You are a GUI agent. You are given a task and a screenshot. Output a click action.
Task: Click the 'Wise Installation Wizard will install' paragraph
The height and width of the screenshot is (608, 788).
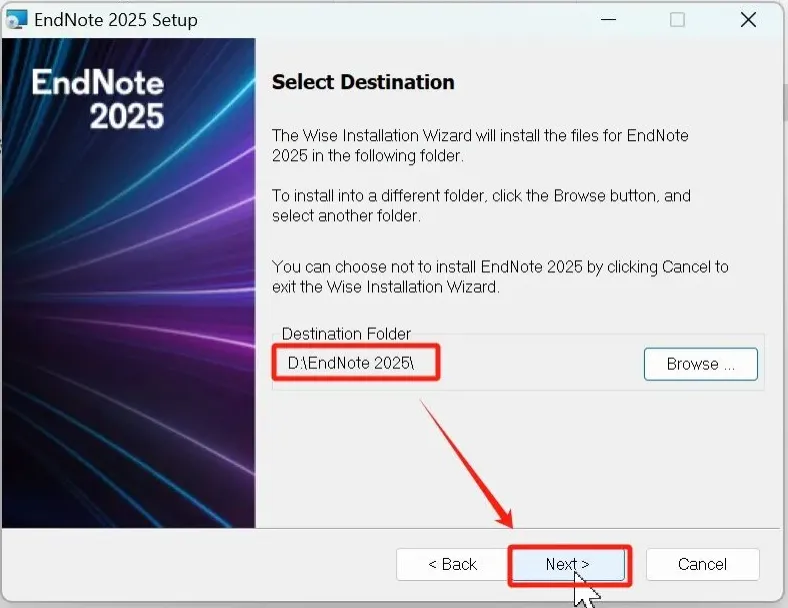tap(480, 145)
